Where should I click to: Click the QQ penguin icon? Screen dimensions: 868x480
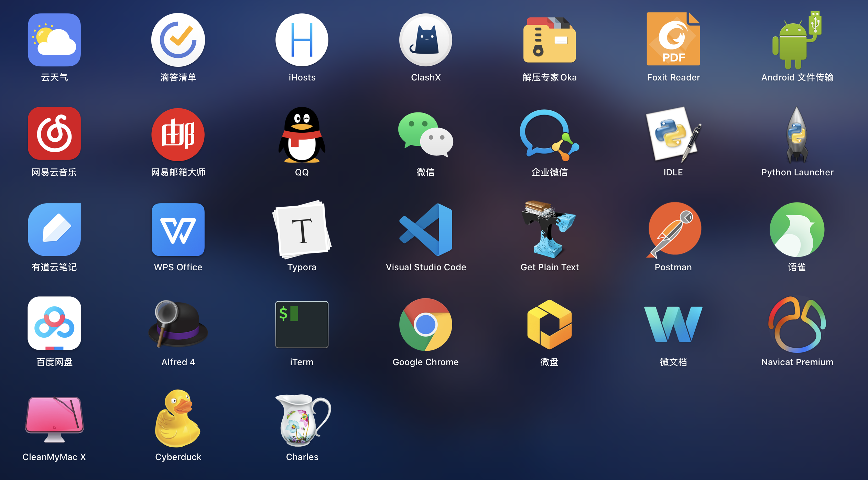(x=302, y=135)
